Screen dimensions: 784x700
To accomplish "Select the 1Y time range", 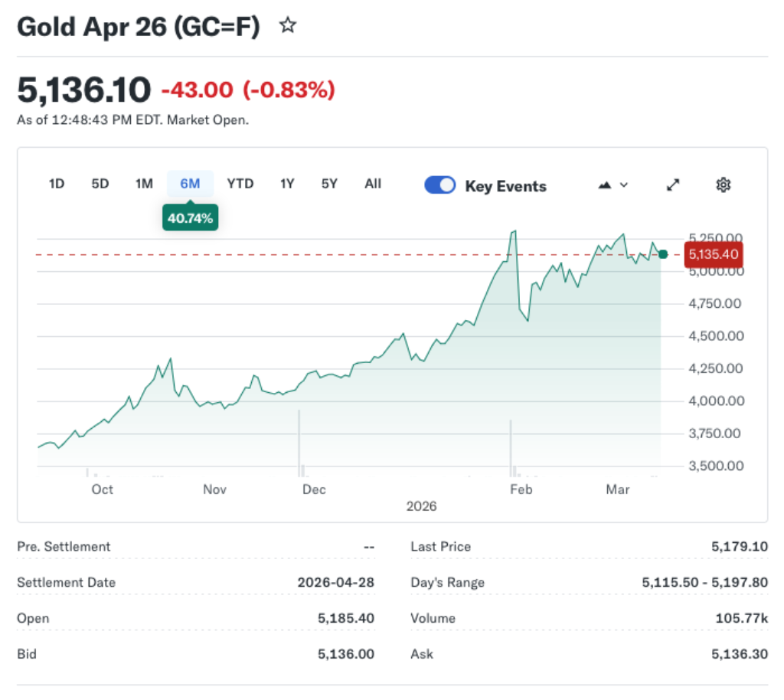I will point(287,184).
